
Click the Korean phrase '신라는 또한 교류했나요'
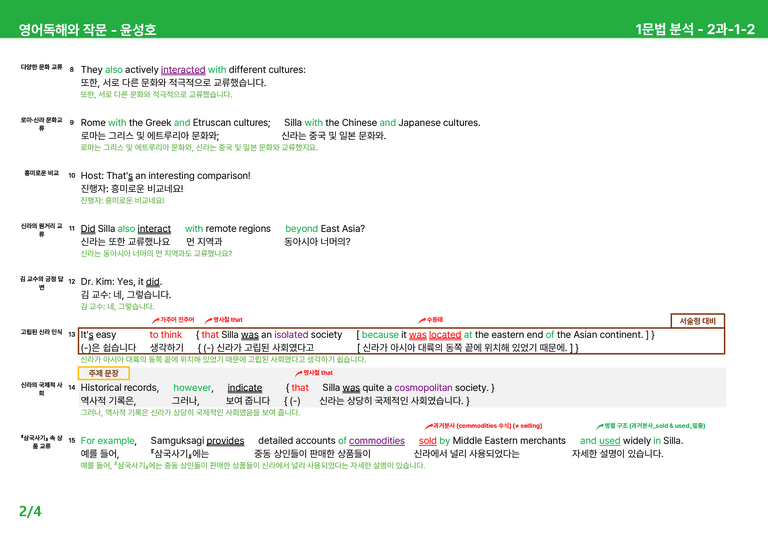125,241
